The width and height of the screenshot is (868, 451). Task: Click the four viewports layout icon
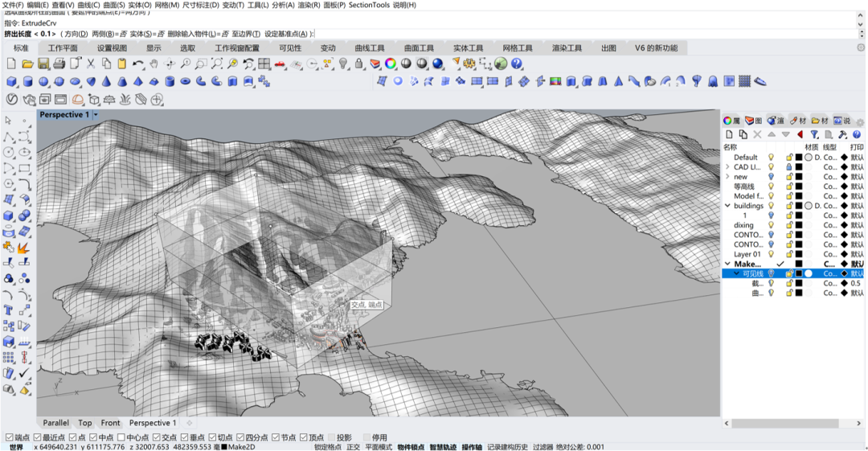pos(264,64)
